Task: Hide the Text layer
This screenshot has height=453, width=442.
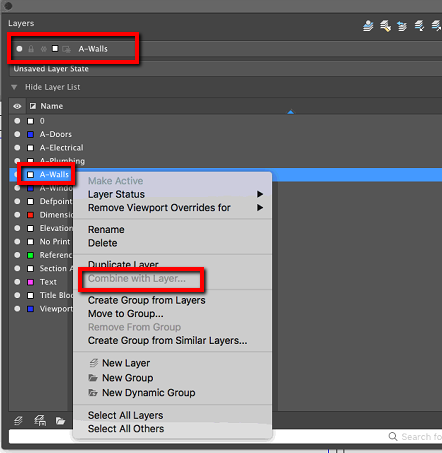Action: 17,282
